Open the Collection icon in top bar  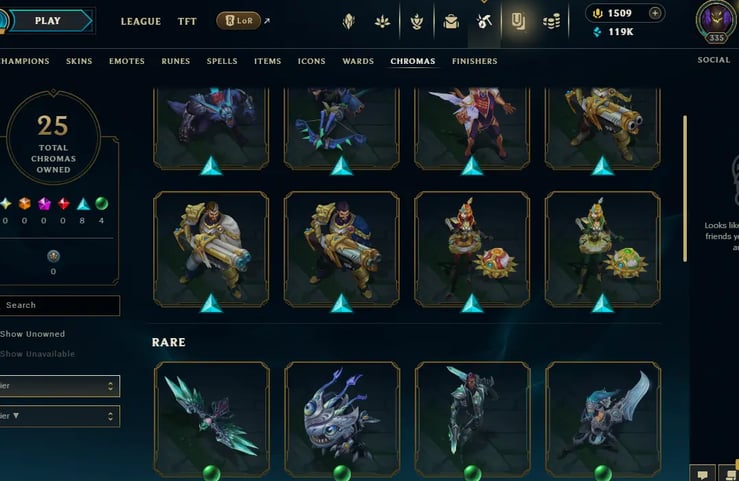click(518, 21)
